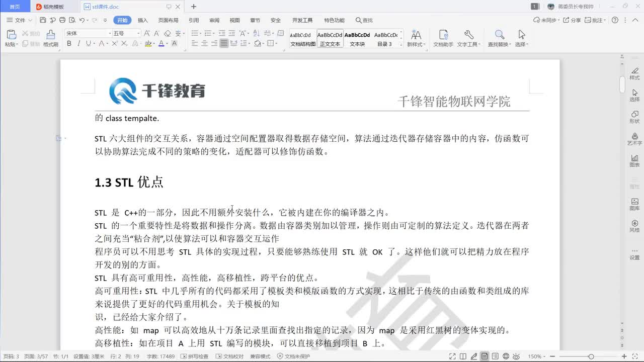Switch to the 稻壳模板 document tab
This screenshot has height=362, width=644.
pyautogui.click(x=54, y=7)
